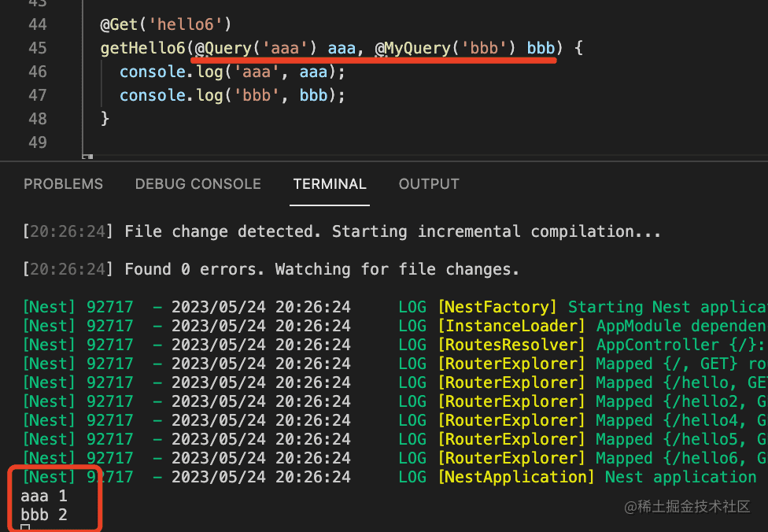Click the 'bbb 2' terminal output
Viewport: 768px width, 532px height.
point(44,515)
